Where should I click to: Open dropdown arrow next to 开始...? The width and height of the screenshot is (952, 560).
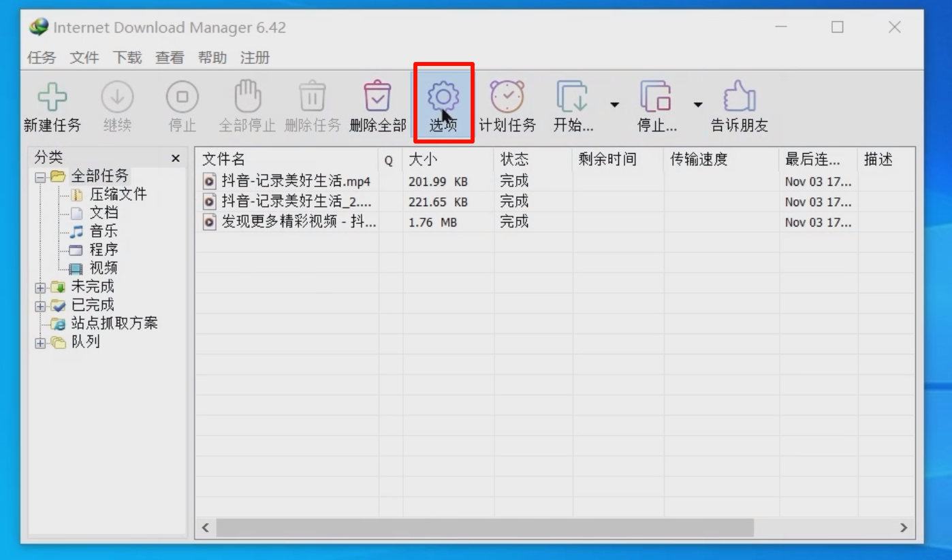[614, 104]
